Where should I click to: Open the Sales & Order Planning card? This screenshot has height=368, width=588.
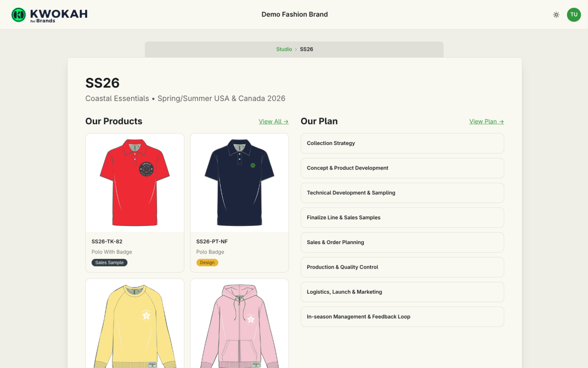click(402, 242)
